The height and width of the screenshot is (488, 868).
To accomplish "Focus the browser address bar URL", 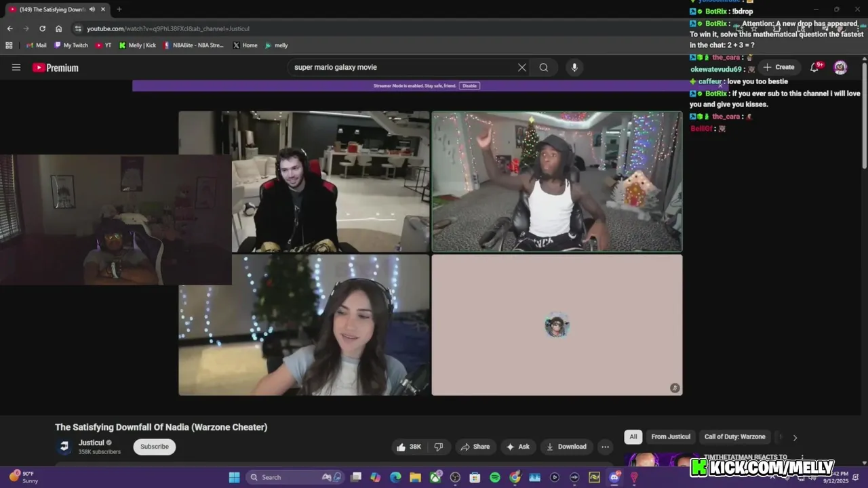I will click(168, 28).
